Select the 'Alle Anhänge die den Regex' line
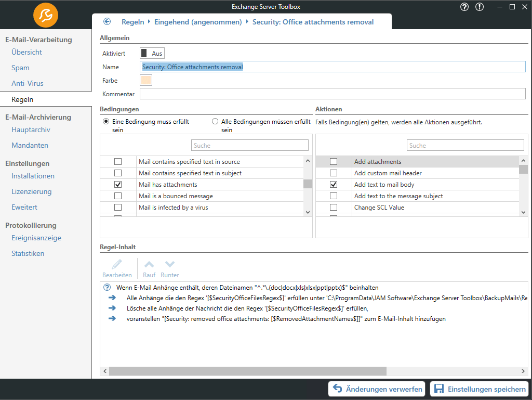Screen dimensions: 532x400 (x=327, y=298)
